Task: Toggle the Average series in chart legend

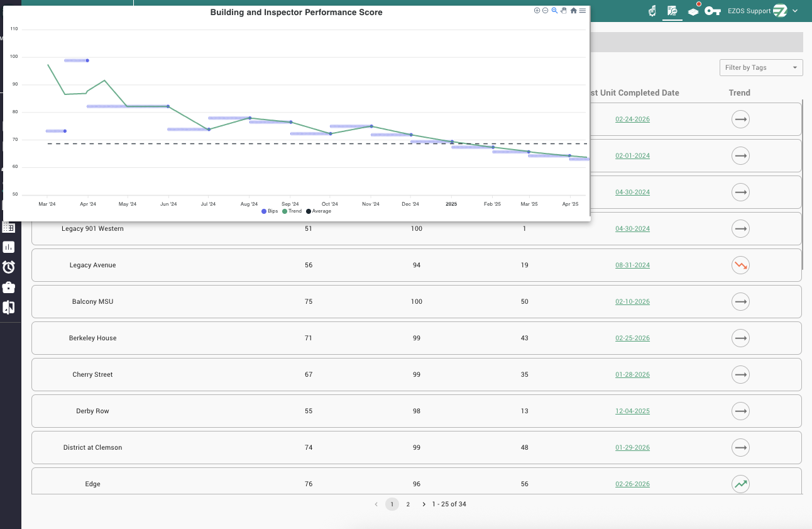Action: coord(319,211)
